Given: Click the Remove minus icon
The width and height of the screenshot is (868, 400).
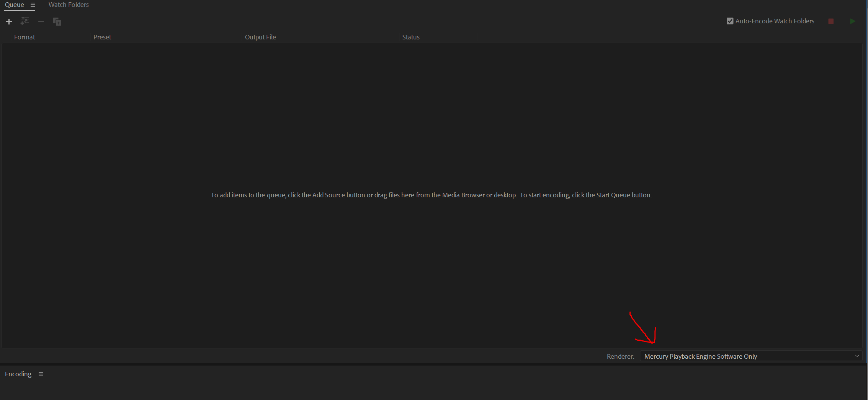Looking at the screenshot, I should pyautogui.click(x=41, y=21).
